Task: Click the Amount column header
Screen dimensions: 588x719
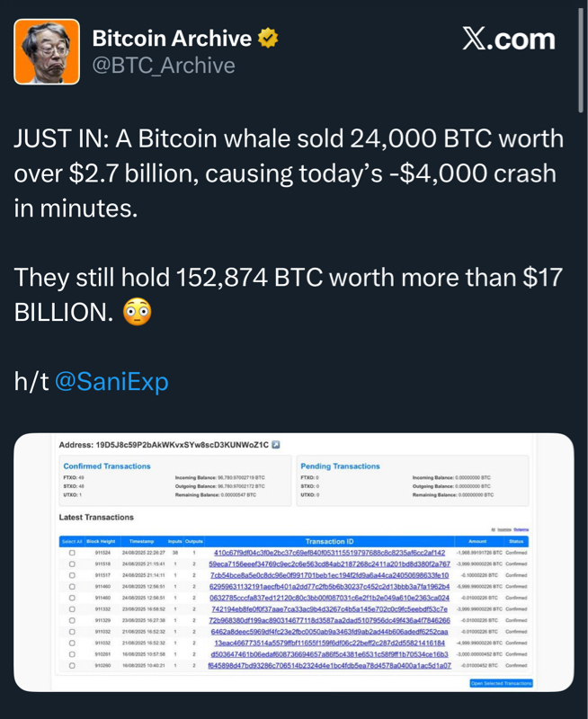Action: tap(477, 542)
